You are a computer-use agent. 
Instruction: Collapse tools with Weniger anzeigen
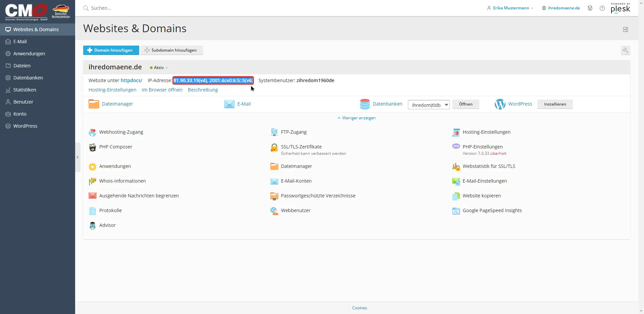(x=357, y=118)
